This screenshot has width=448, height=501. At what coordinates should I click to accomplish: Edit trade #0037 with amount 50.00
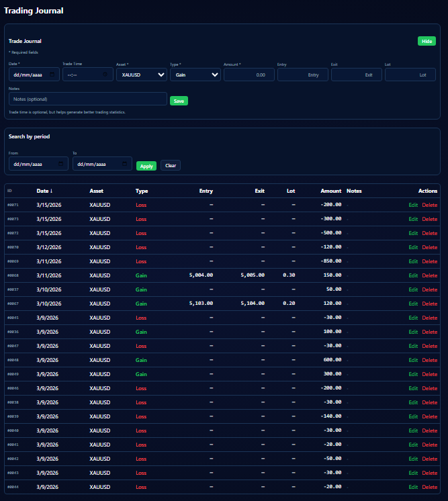pos(413,289)
